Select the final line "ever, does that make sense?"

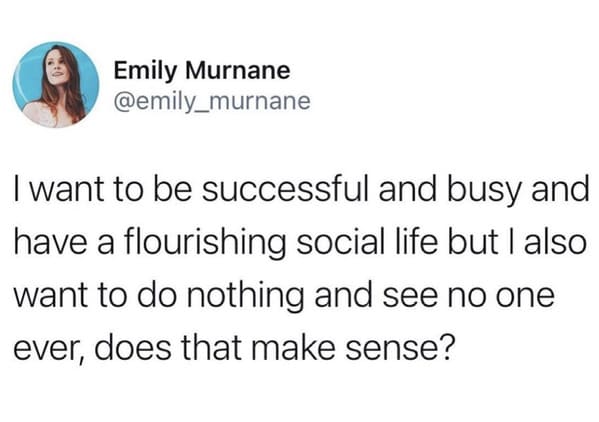pyautogui.click(x=235, y=348)
